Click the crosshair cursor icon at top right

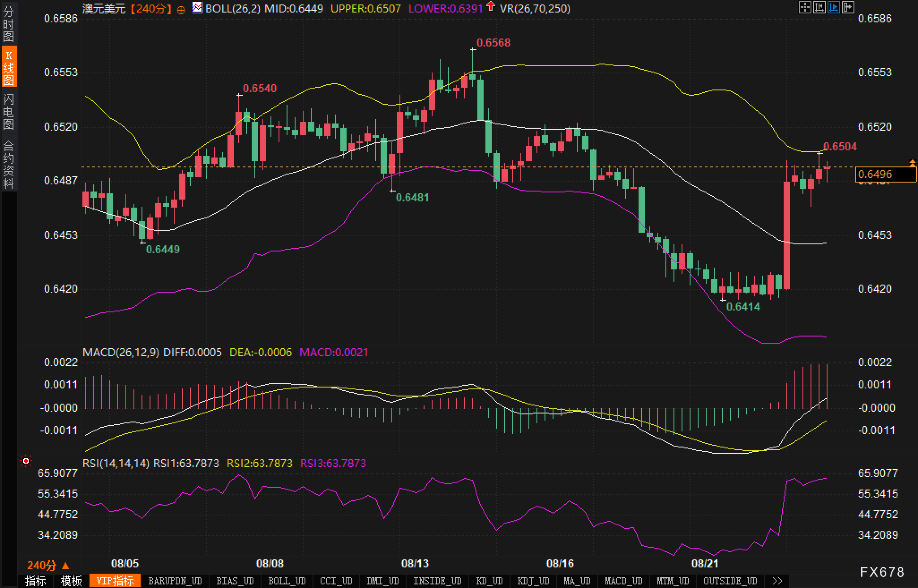pyautogui.click(x=805, y=7)
